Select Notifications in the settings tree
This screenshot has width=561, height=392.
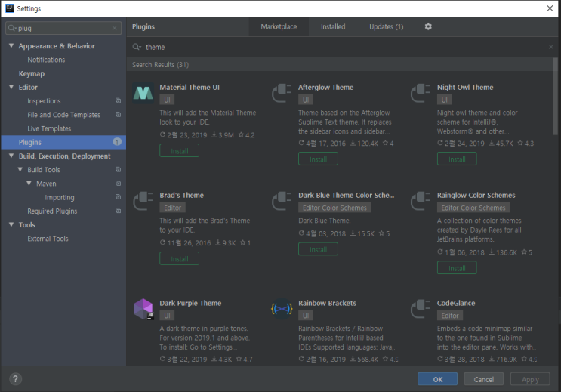pyautogui.click(x=46, y=60)
